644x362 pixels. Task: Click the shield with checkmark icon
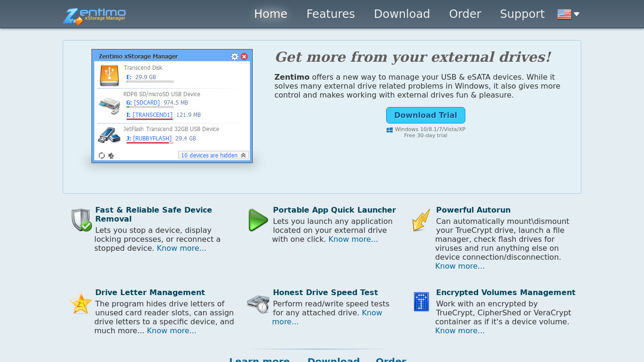point(82,220)
